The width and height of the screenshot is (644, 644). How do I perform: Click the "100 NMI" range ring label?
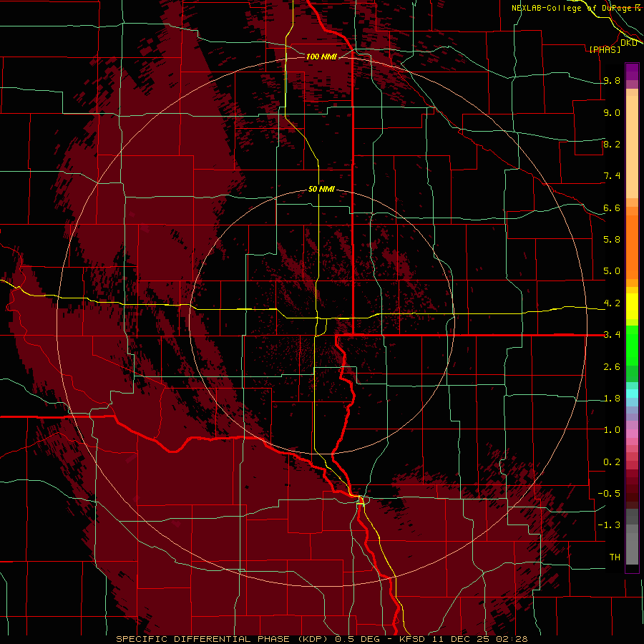(x=321, y=57)
